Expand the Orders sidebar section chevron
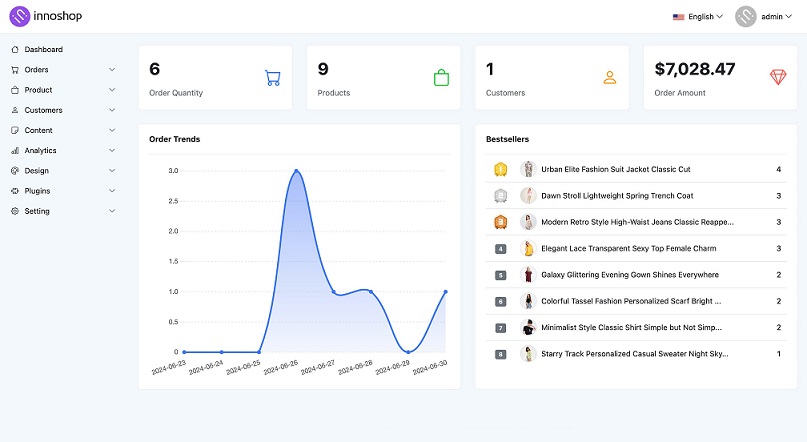This screenshot has height=442, width=807. pyautogui.click(x=112, y=70)
